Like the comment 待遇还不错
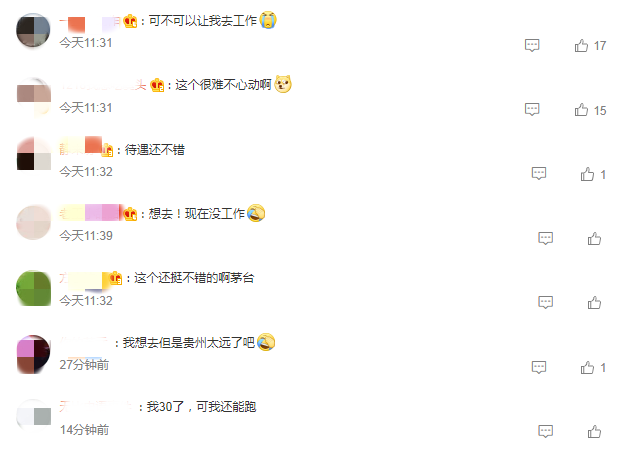Image resolution: width=625 pixels, height=456 pixels. [587, 175]
